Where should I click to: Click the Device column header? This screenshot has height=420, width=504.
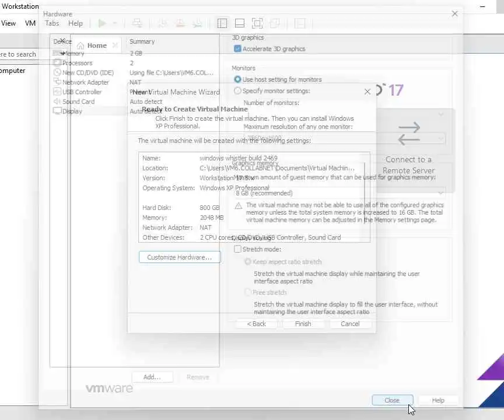click(x=62, y=41)
